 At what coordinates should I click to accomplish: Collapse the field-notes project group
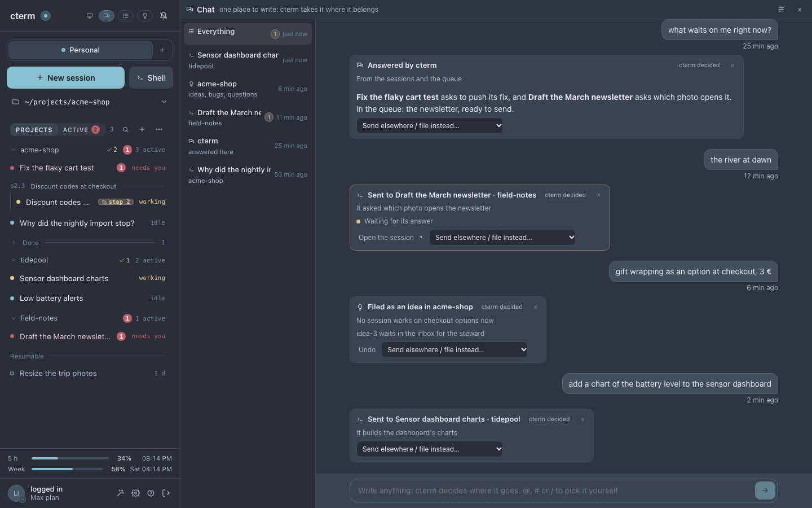coord(14,318)
